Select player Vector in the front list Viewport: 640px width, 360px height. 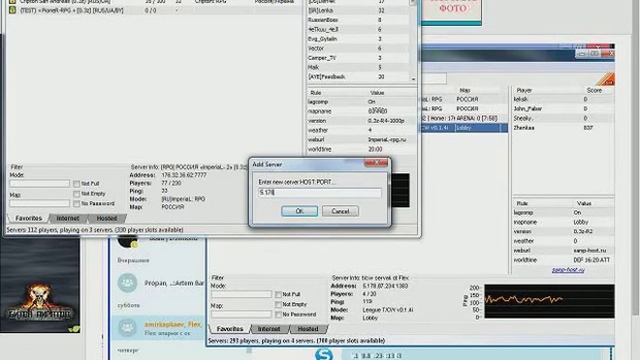click(358, 48)
